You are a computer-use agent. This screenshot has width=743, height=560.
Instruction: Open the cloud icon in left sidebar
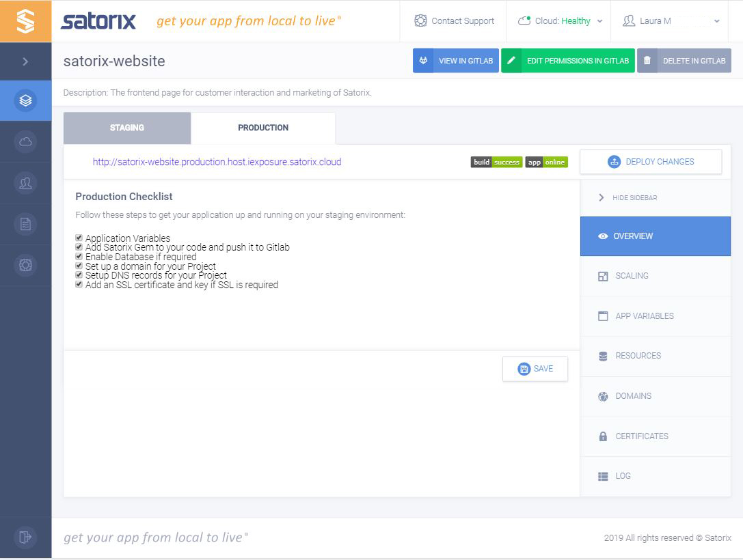(x=25, y=141)
